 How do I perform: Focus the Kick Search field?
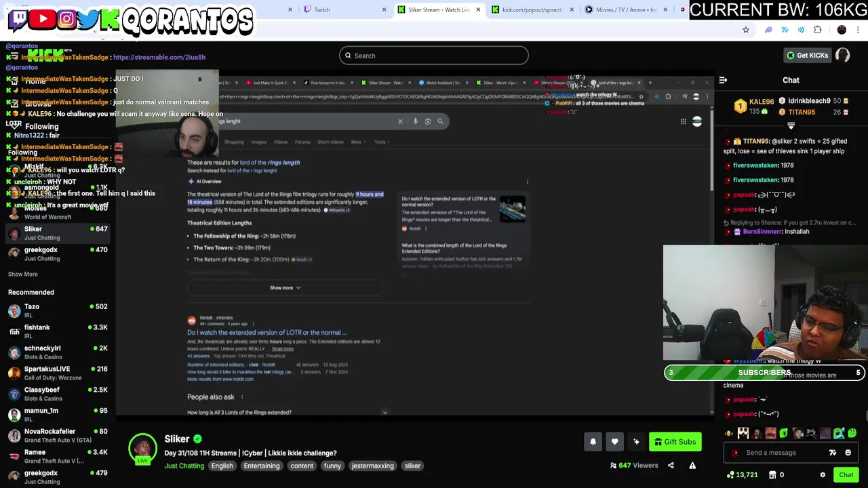(x=434, y=56)
